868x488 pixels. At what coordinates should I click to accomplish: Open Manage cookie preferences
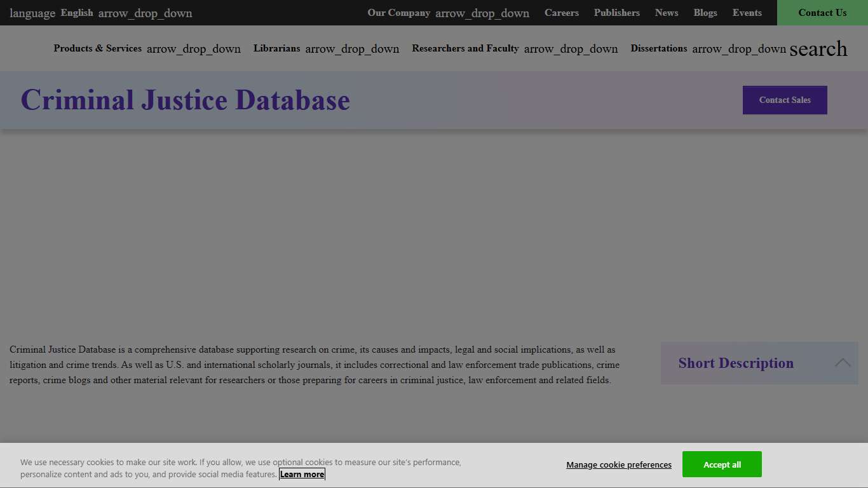coord(618,464)
